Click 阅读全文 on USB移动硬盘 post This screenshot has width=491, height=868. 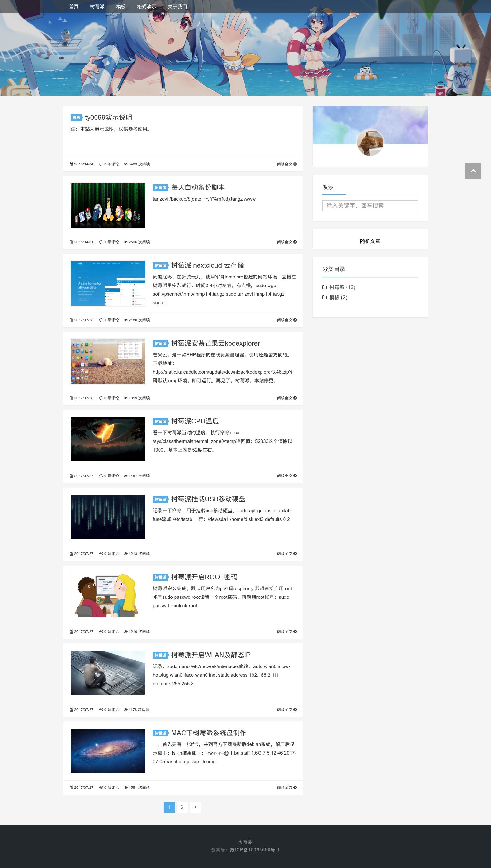(287, 553)
